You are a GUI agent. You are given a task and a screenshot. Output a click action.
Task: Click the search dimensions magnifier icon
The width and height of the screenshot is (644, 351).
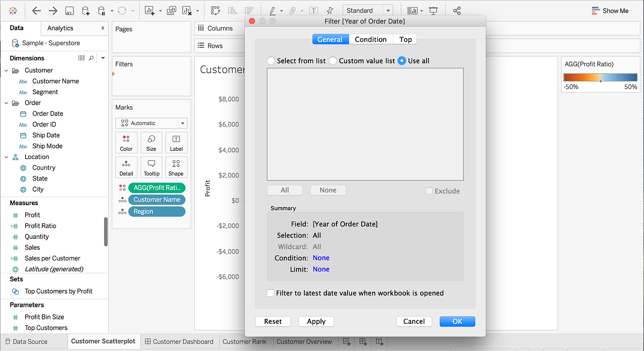point(91,58)
